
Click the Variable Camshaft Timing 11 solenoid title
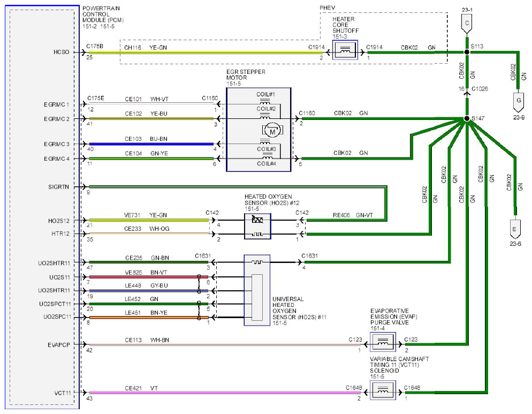click(399, 365)
